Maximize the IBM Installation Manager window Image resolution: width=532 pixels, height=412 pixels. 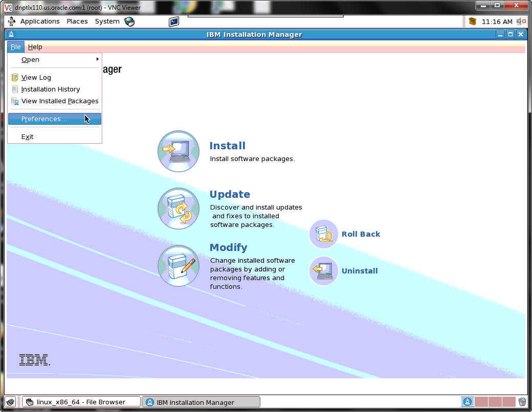click(x=511, y=34)
